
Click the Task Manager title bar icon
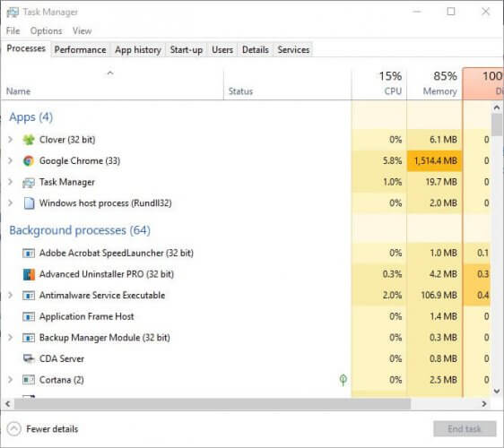pos(13,13)
